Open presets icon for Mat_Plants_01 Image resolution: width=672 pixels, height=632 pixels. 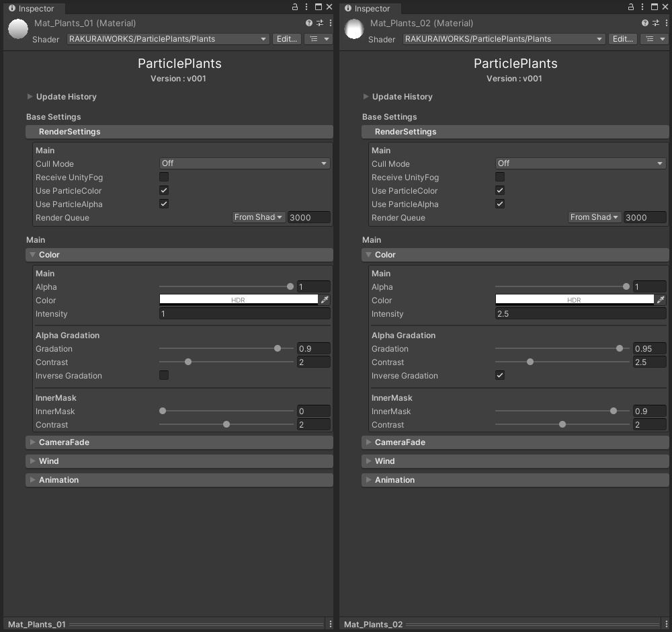click(320, 23)
